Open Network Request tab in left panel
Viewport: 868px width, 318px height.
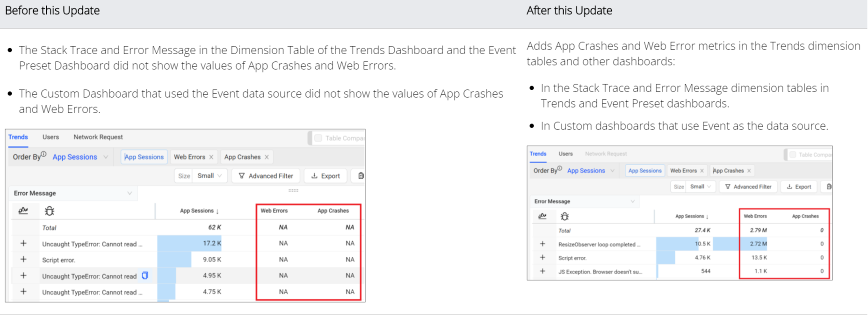click(x=98, y=137)
